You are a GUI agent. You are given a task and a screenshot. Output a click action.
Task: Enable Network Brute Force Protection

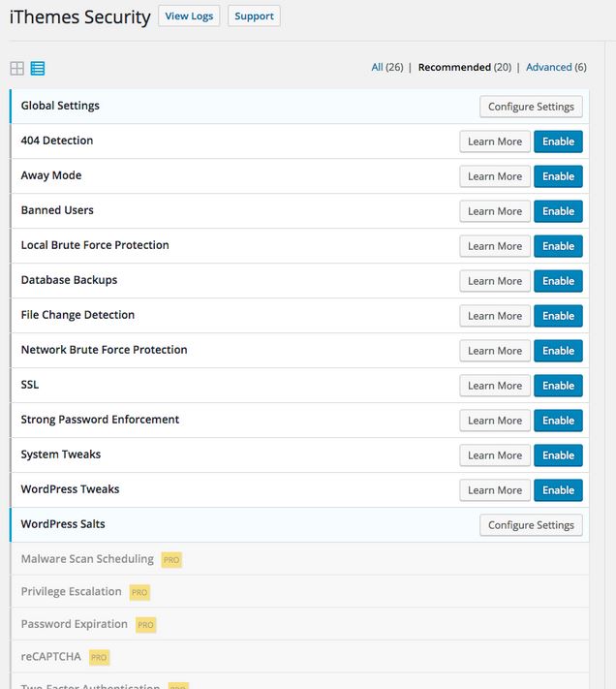coord(558,351)
